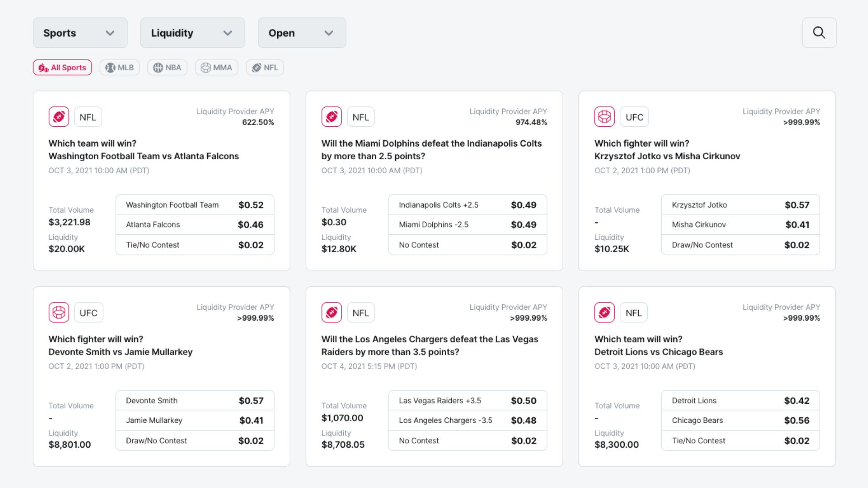The width and height of the screenshot is (868, 488).
Task: Open the Sports dropdown
Action: point(80,33)
